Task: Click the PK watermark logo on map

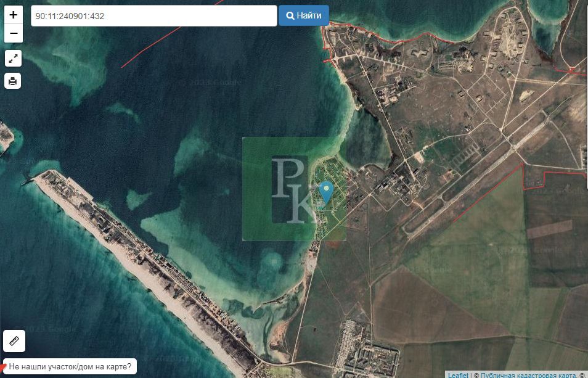Action: pyautogui.click(x=293, y=189)
